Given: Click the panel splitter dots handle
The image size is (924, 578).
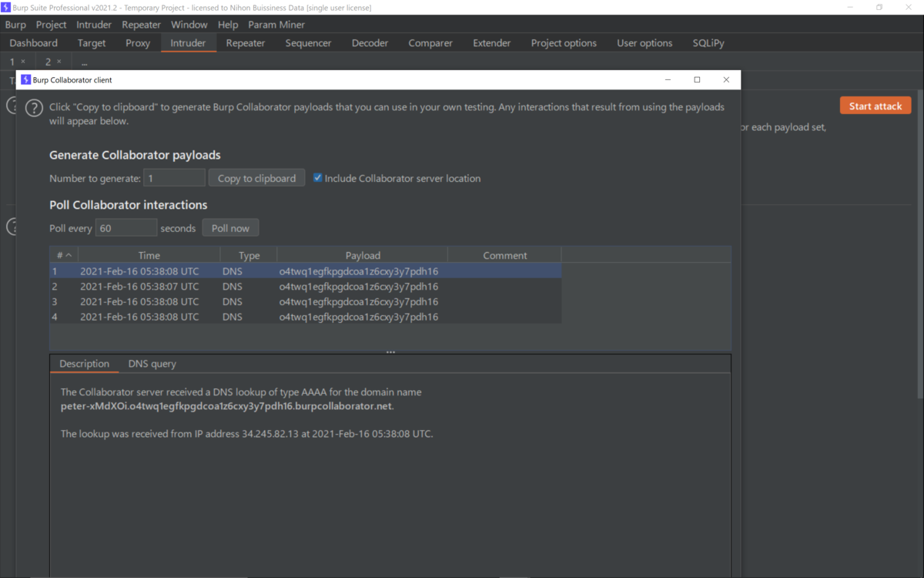Looking at the screenshot, I should click(x=390, y=352).
